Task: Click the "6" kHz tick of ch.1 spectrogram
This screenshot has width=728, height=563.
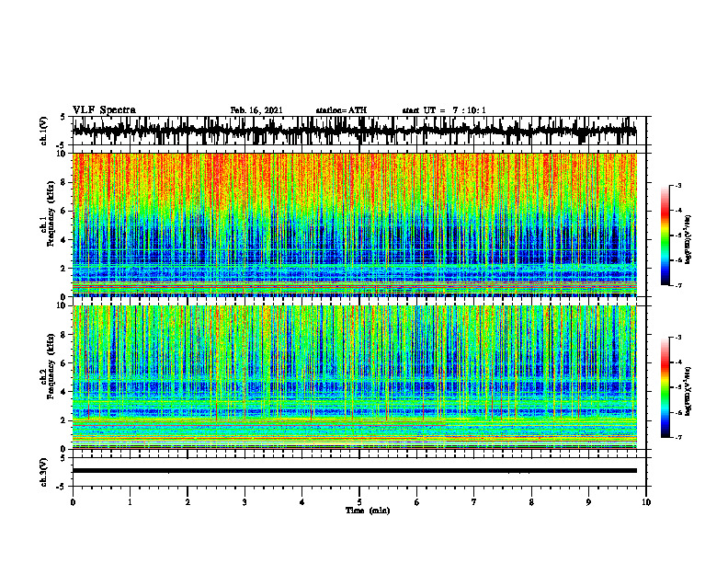Action: (63, 211)
